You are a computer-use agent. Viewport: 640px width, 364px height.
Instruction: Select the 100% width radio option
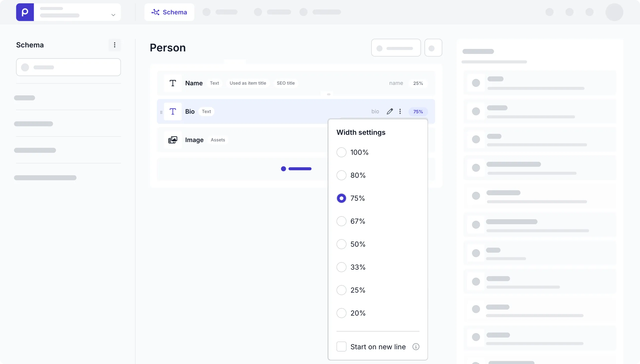coord(341,152)
